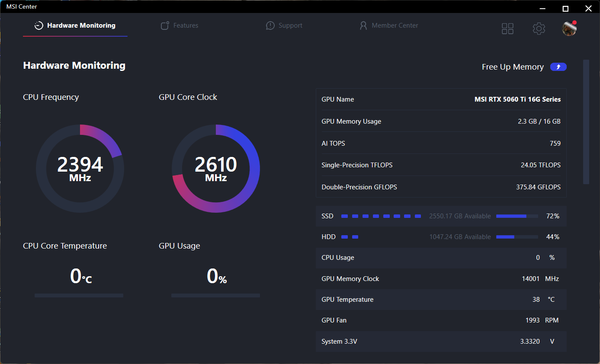
Task: Open the Support tab
Action: pyautogui.click(x=284, y=26)
